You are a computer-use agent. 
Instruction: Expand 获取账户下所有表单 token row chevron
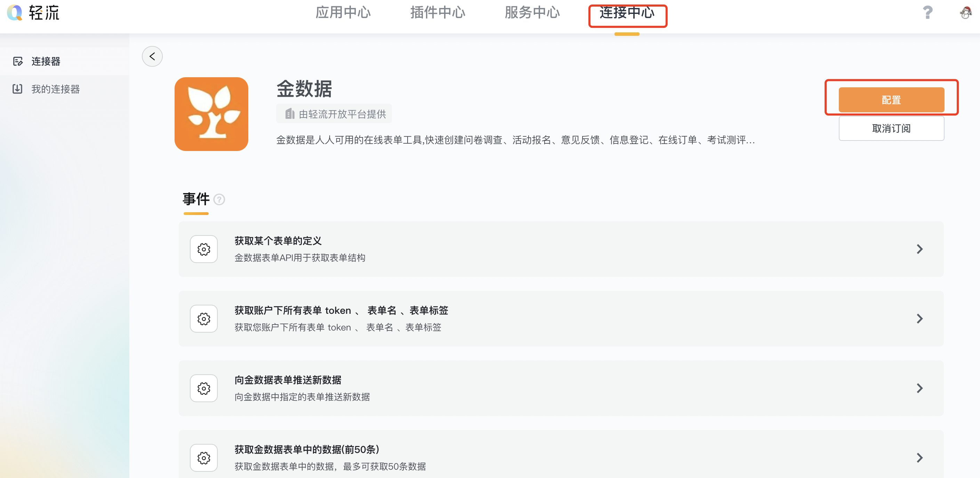click(x=919, y=319)
